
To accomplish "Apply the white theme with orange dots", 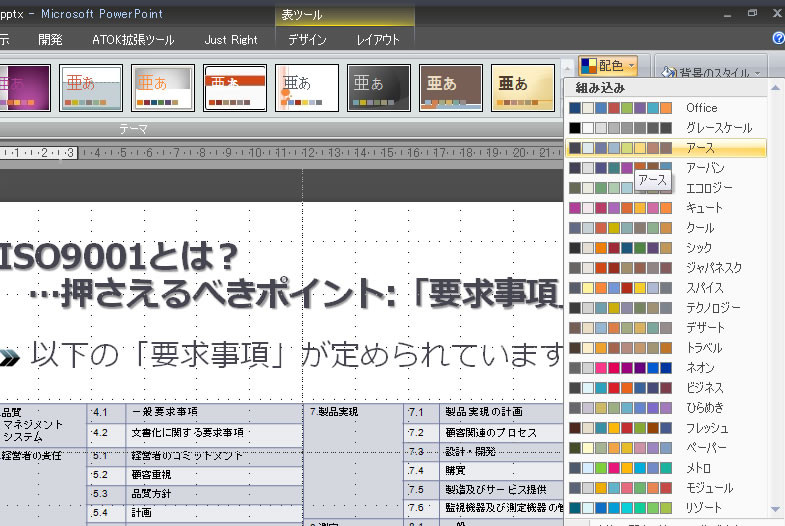I will (307, 88).
